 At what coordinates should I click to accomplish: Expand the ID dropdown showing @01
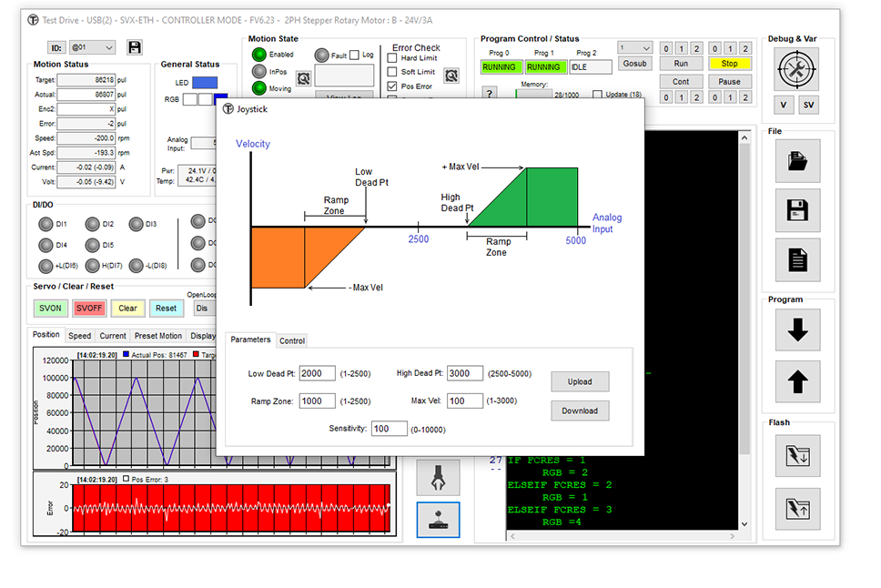pyautogui.click(x=94, y=47)
